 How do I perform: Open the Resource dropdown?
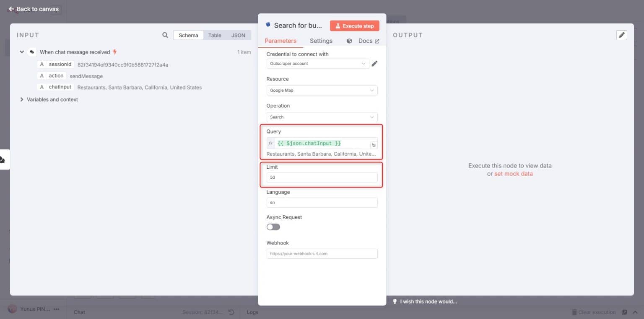pos(322,90)
